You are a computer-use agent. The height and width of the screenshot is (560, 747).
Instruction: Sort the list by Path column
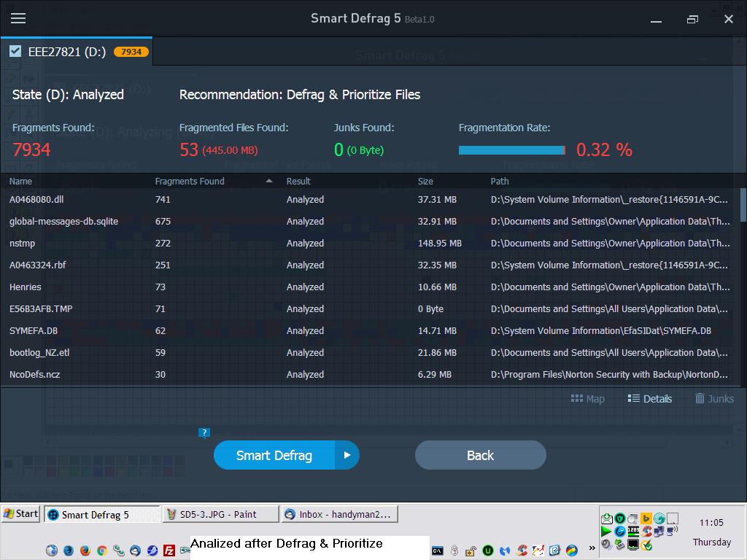499,182
